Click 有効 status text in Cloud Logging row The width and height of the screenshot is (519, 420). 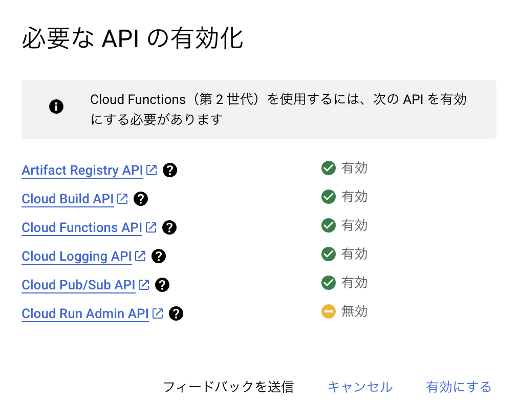coord(355,254)
